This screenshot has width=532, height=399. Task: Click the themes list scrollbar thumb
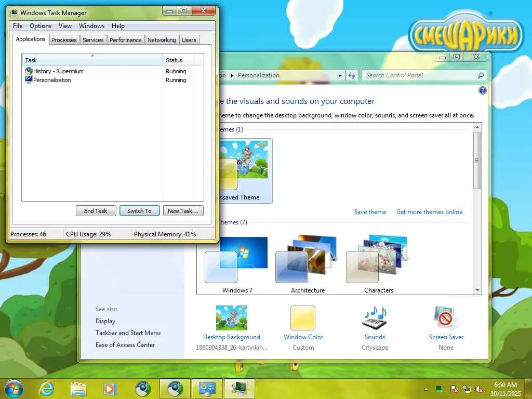[477, 161]
